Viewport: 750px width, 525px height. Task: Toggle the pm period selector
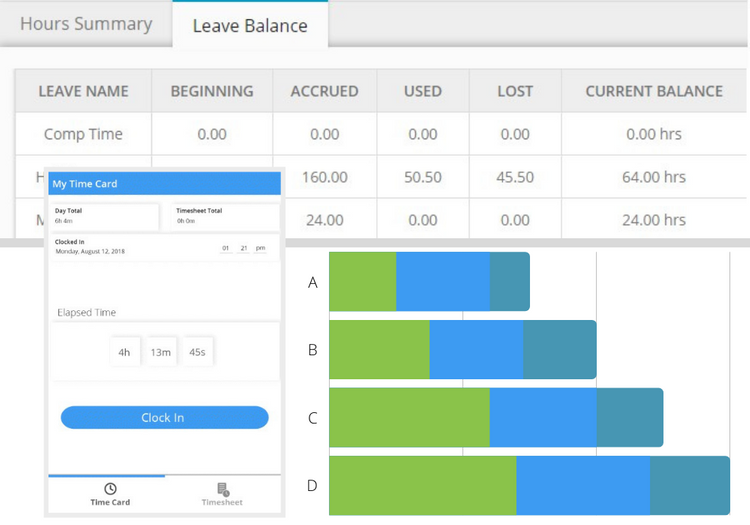coord(261,247)
